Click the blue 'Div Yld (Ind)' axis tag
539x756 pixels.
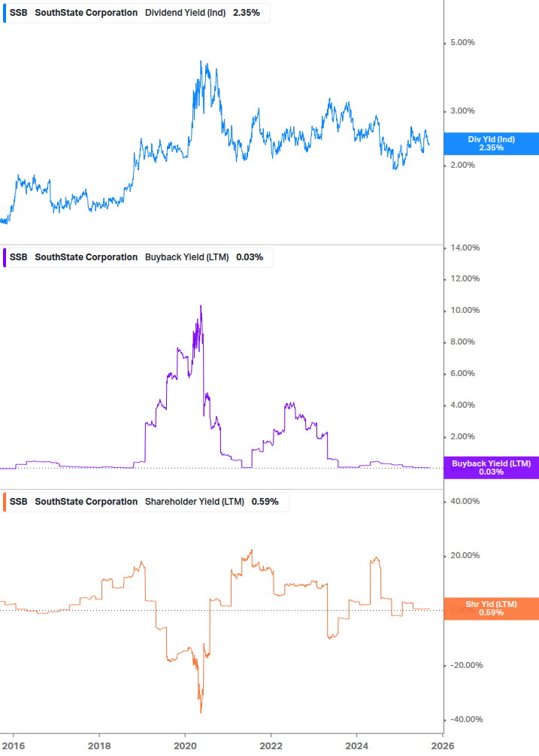click(x=491, y=144)
